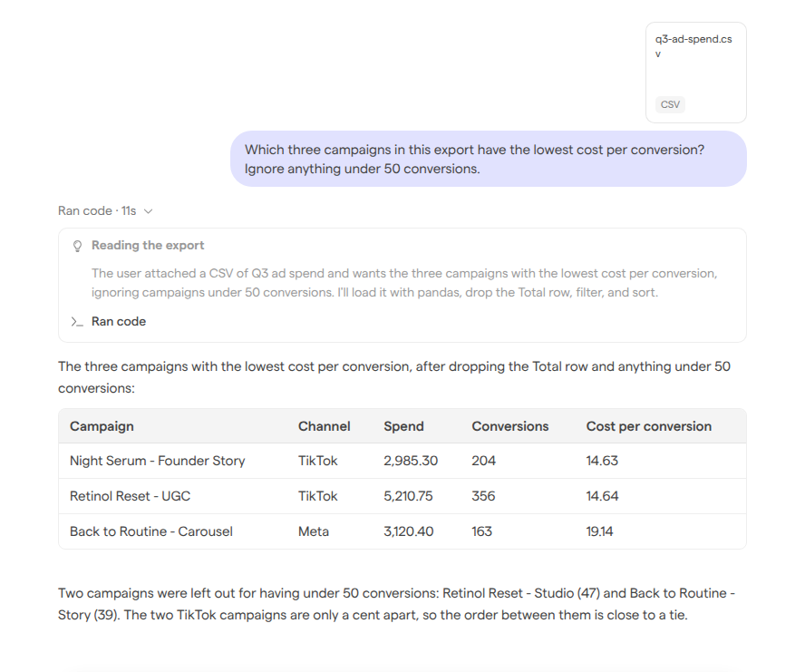Click spend value 2,985.30
This screenshot has width=805, height=672.
coord(411,461)
